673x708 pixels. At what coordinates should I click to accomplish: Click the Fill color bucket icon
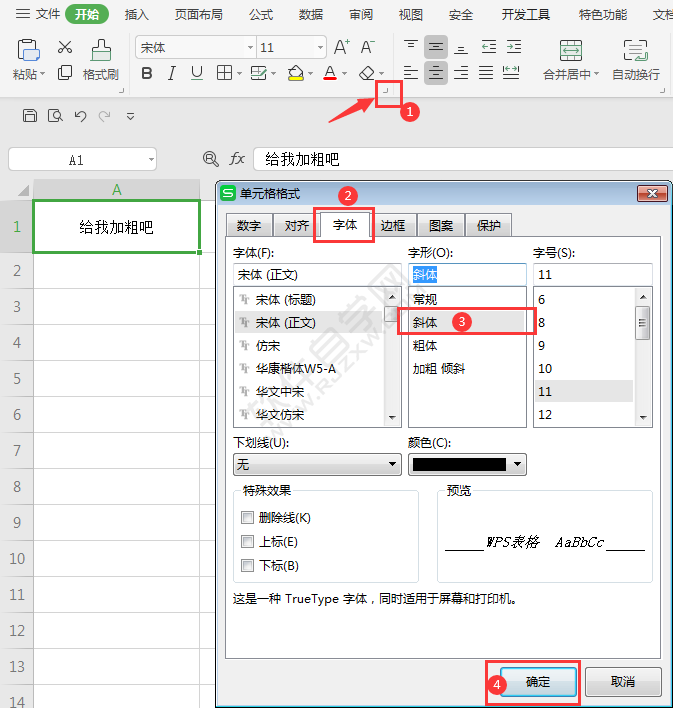[x=296, y=73]
